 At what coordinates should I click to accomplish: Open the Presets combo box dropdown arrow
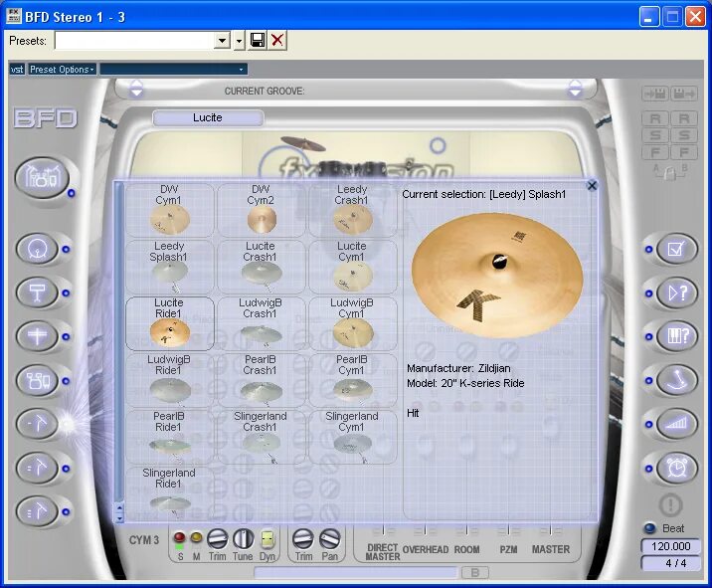tap(222, 41)
